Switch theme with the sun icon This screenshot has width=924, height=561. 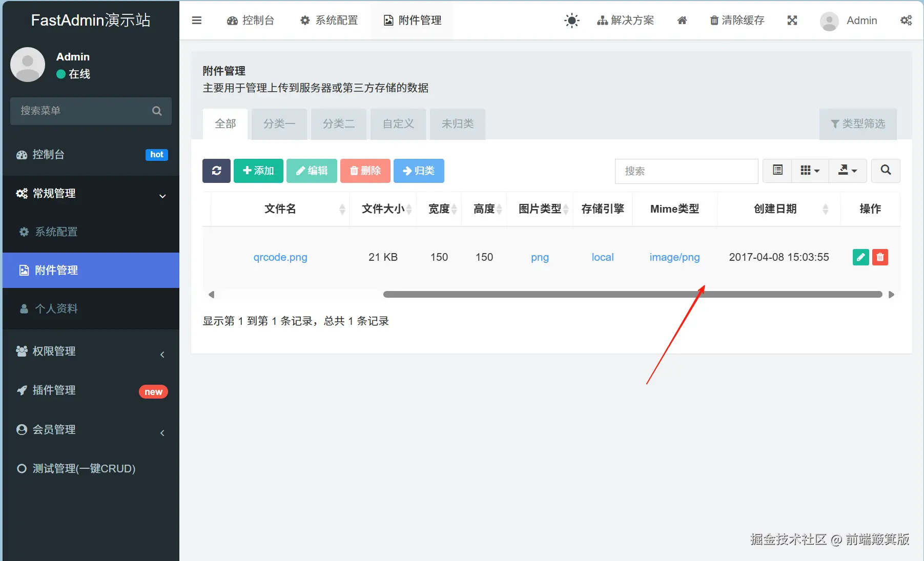[571, 20]
